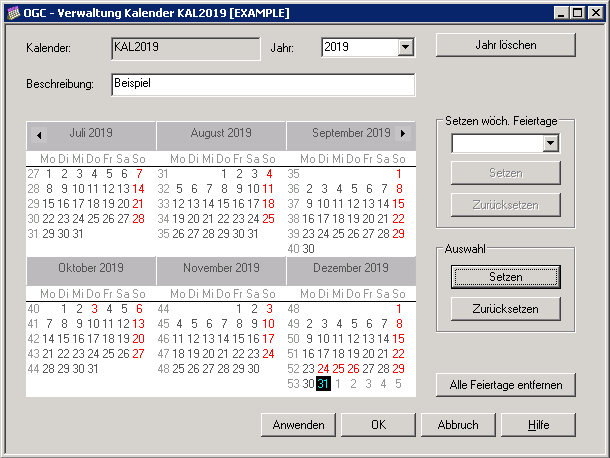This screenshot has height=458, width=610.
Task: Select December 30 in week 53
Action: [309, 384]
